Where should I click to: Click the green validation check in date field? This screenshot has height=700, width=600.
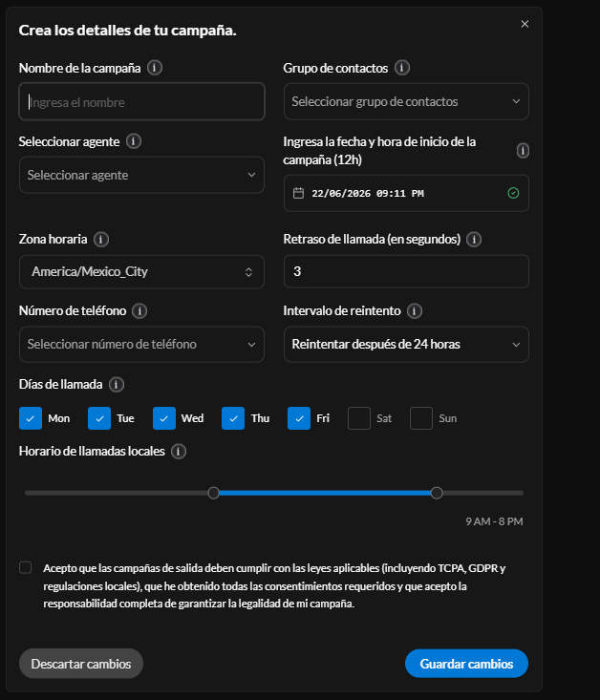coord(513,193)
